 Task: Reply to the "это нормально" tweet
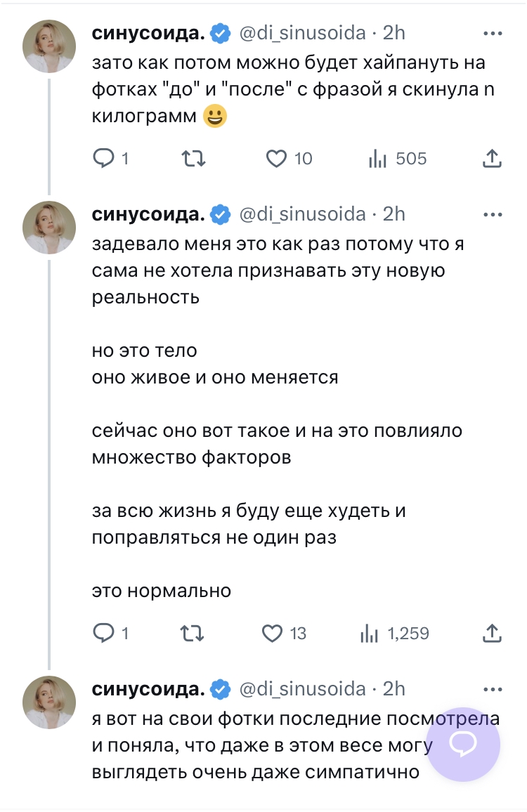103,634
